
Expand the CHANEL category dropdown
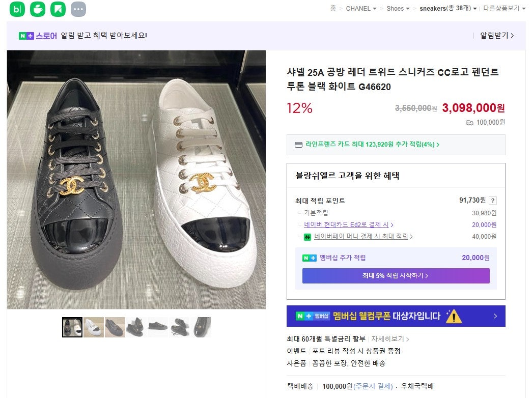361,9
